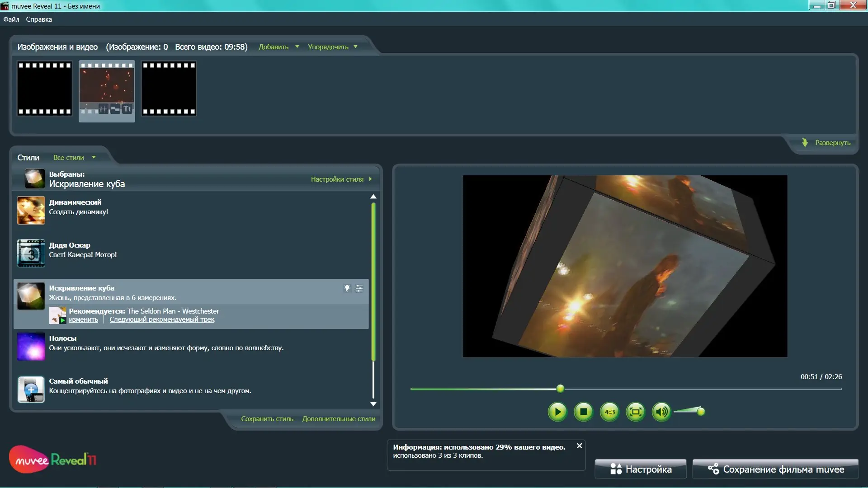Open the Файл menu
868x488 pixels.
tap(11, 19)
